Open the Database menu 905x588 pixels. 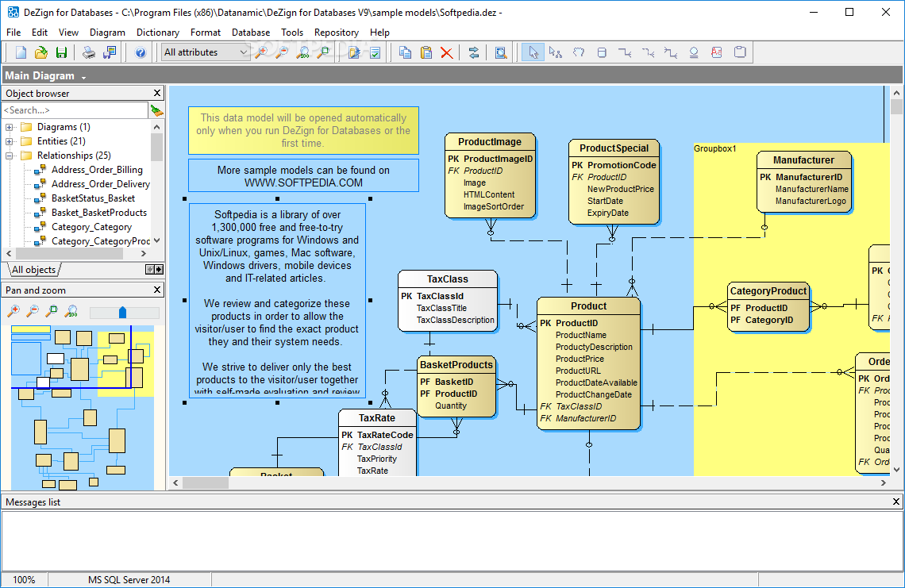251,33
